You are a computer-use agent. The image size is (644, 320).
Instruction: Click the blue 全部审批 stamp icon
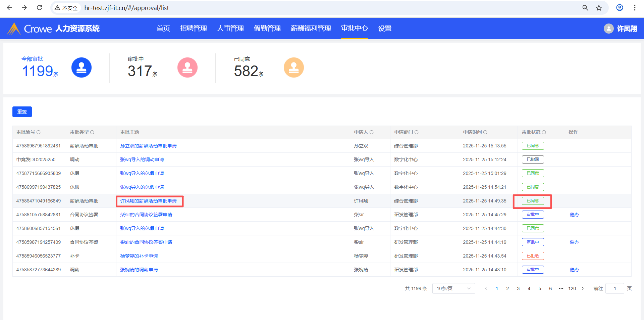[82, 67]
